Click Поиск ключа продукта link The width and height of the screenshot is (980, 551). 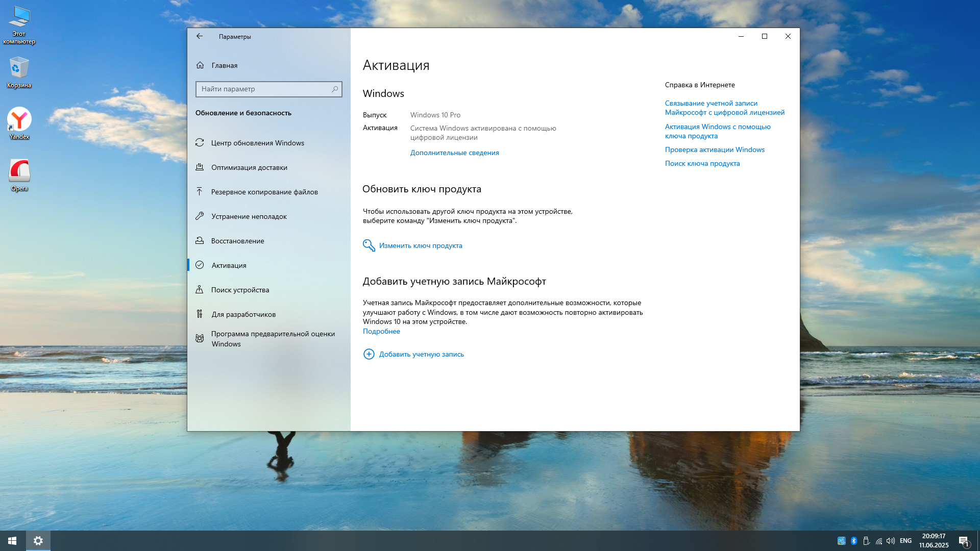pyautogui.click(x=702, y=163)
